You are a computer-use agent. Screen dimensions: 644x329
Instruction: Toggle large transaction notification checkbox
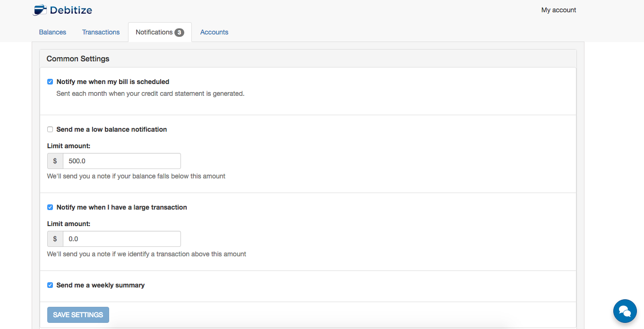pos(50,207)
